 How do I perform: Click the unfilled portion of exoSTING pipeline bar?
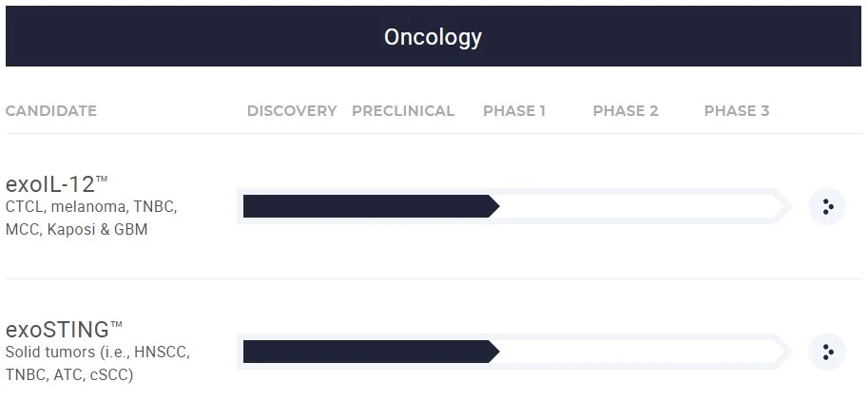(637, 352)
